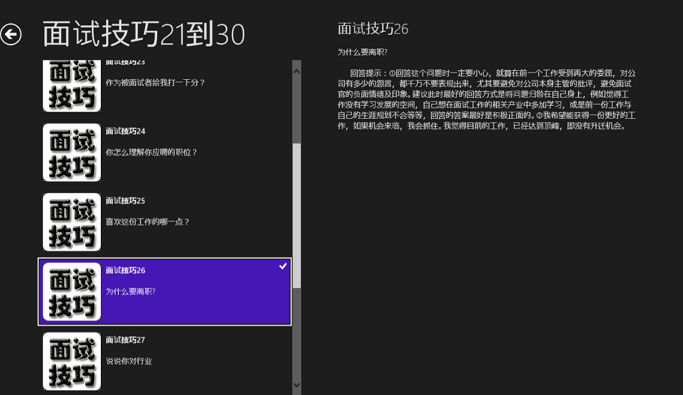Click the 面试技巧24 item thumbnail icon
The image size is (683, 395).
click(x=72, y=152)
